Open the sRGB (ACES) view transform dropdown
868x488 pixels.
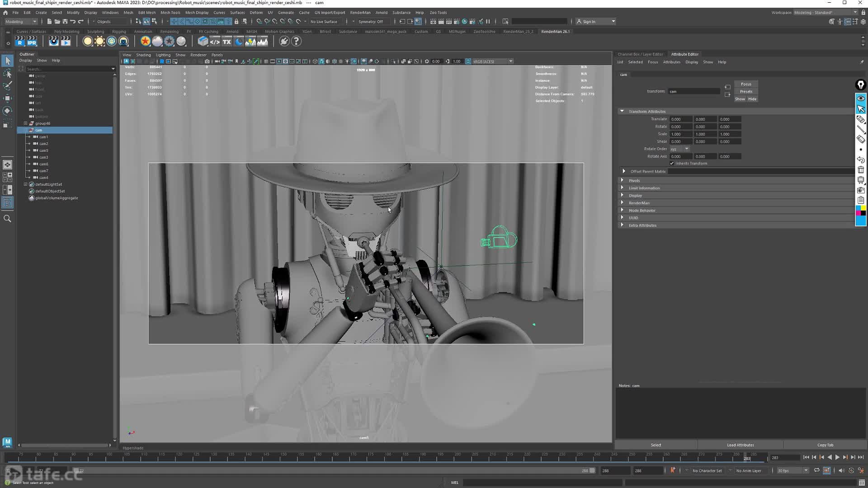(492, 61)
